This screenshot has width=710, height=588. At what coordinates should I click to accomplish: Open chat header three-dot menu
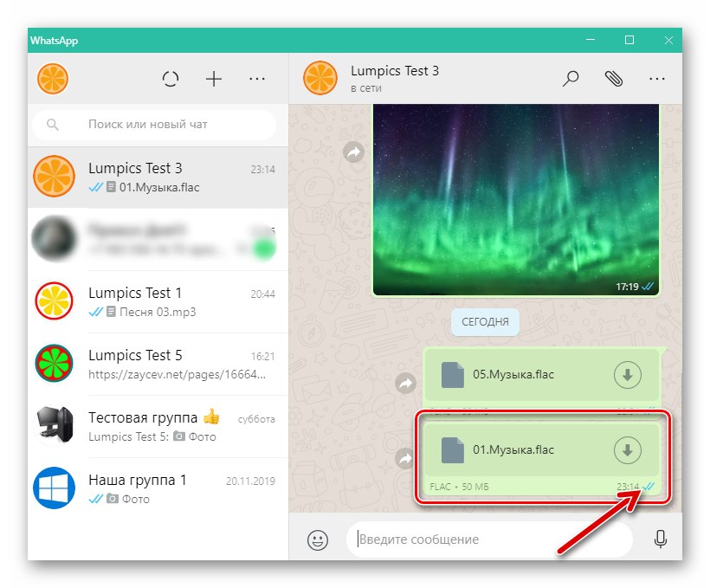(656, 79)
